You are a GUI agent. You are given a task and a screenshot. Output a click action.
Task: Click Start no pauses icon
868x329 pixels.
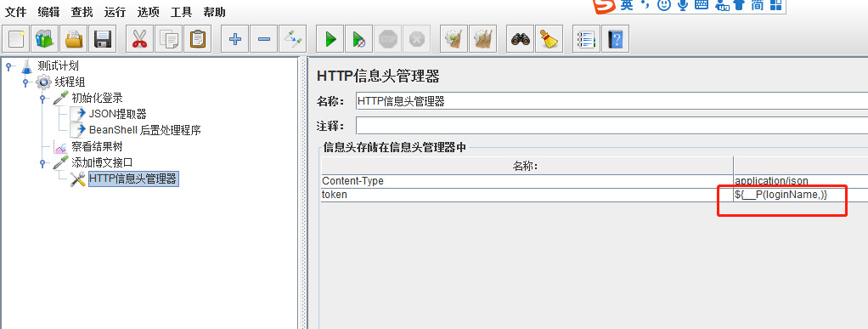[x=359, y=39]
